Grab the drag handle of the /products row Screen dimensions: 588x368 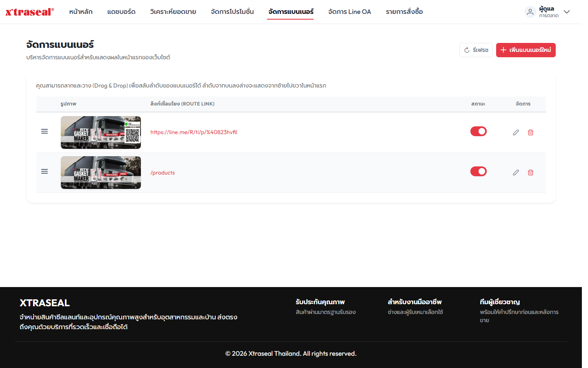tap(45, 171)
